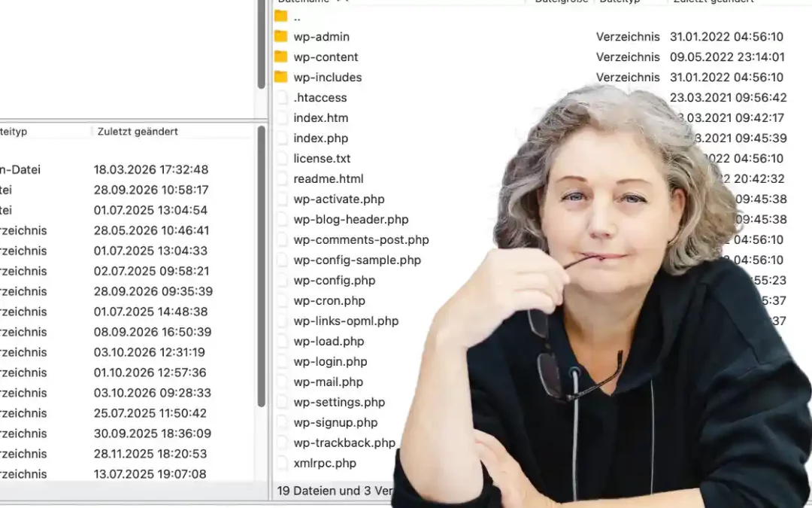Select local row dated 01.07.2025 13:04:33
Viewport: 812px width, 508px height.
pos(150,251)
